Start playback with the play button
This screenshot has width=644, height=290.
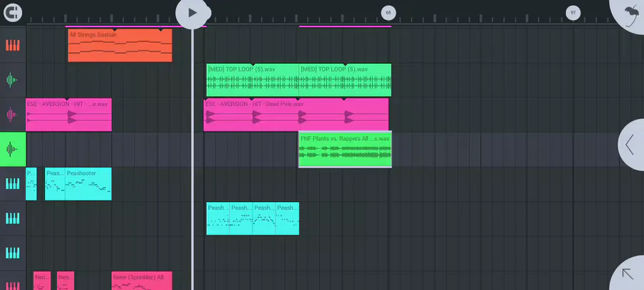(191, 13)
